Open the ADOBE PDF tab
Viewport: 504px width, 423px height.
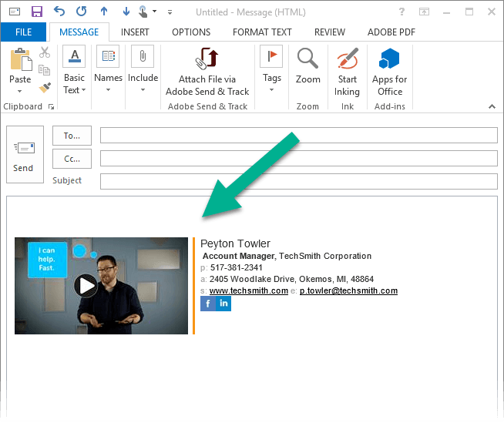coord(391,32)
